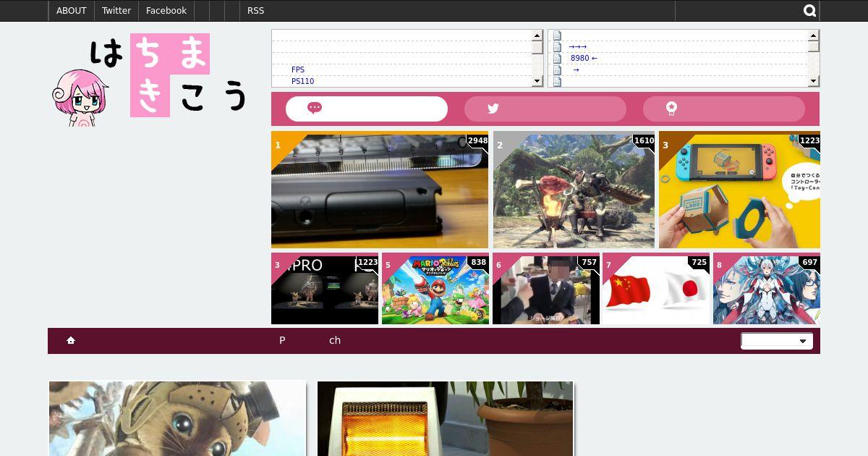Open the RSS feed link

pyautogui.click(x=256, y=11)
